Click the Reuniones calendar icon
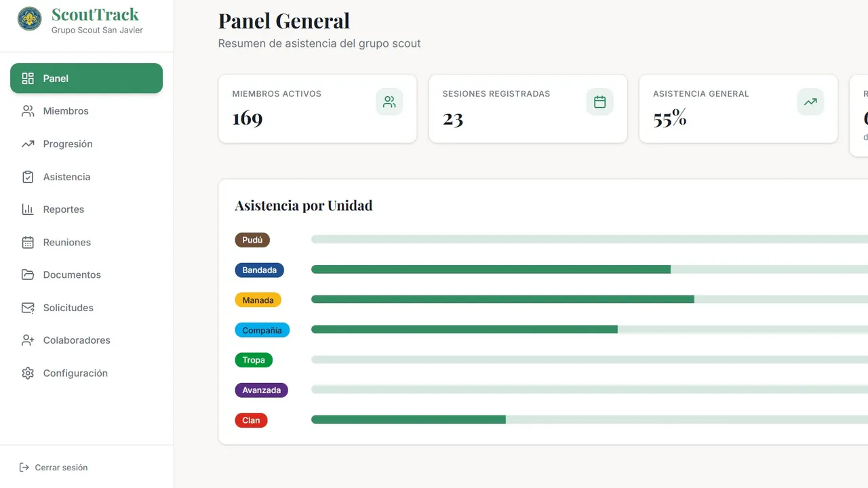 click(28, 242)
